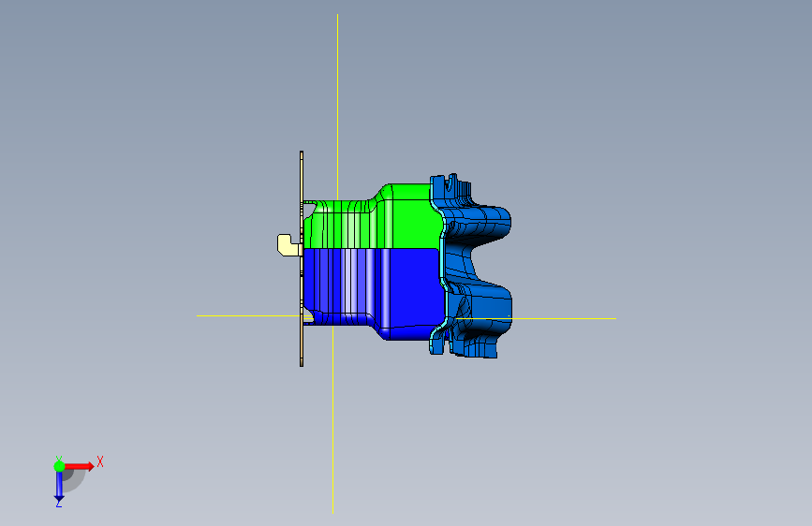Click the red X axis arrow of the triad

coord(79,466)
